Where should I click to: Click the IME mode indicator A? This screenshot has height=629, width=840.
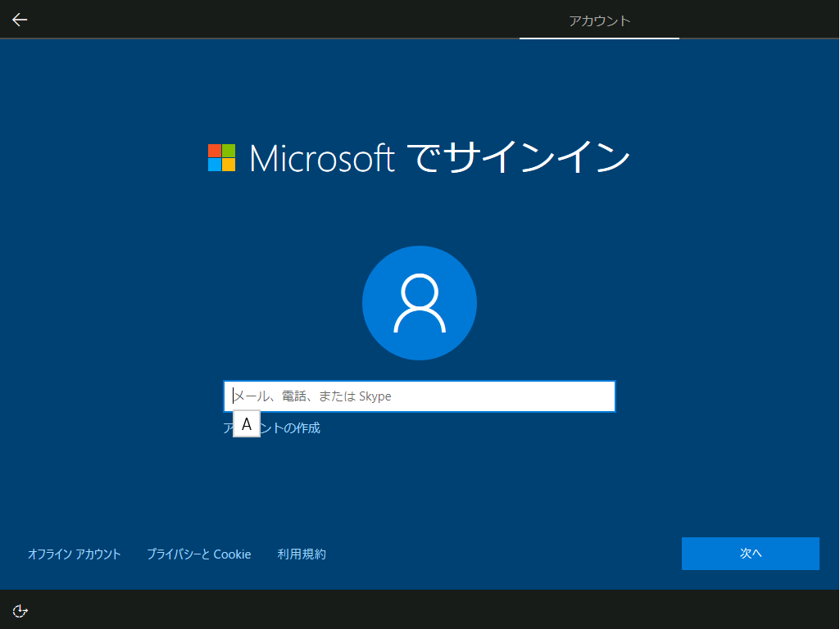coord(247,424)
